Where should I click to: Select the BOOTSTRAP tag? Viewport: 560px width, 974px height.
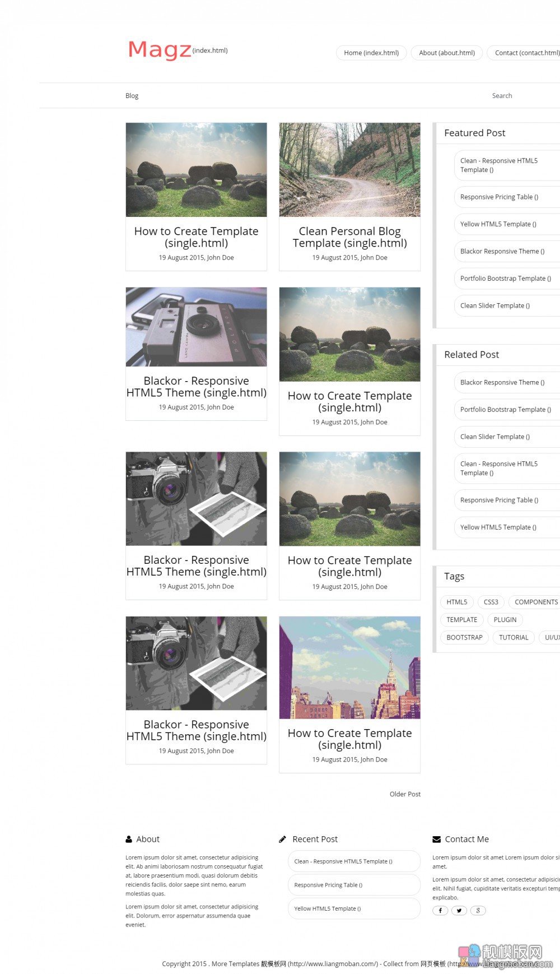pyautogui.click(x=465, y=637)
